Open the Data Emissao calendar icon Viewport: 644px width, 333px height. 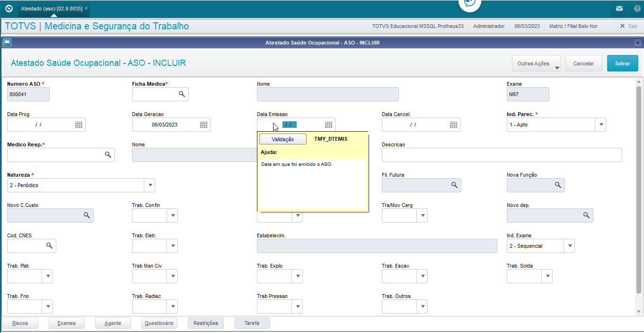pyautogui.click(x=329, y=125)
